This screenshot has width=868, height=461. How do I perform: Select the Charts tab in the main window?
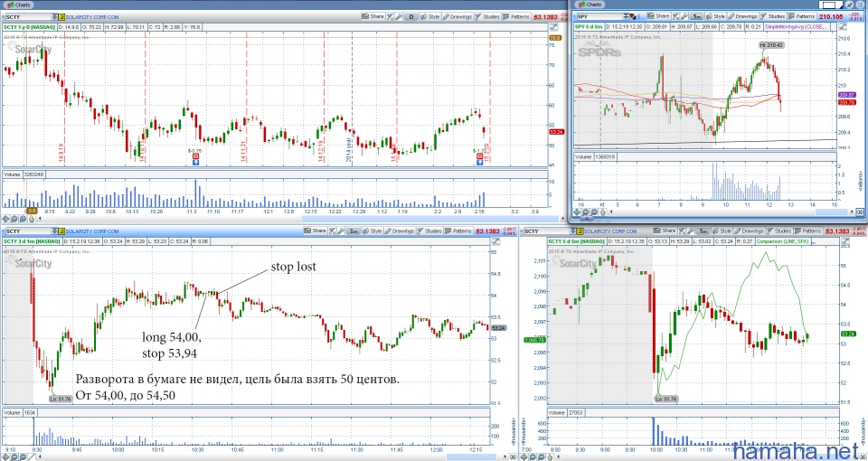coord(20,5)
